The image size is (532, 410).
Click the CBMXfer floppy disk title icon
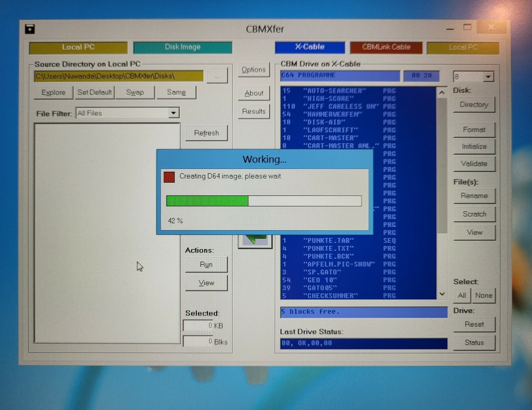[x=30, y=29]
